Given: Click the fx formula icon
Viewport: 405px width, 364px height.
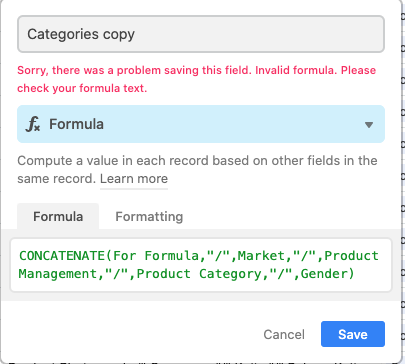Looking at the screenshot, I should point(33,124).
